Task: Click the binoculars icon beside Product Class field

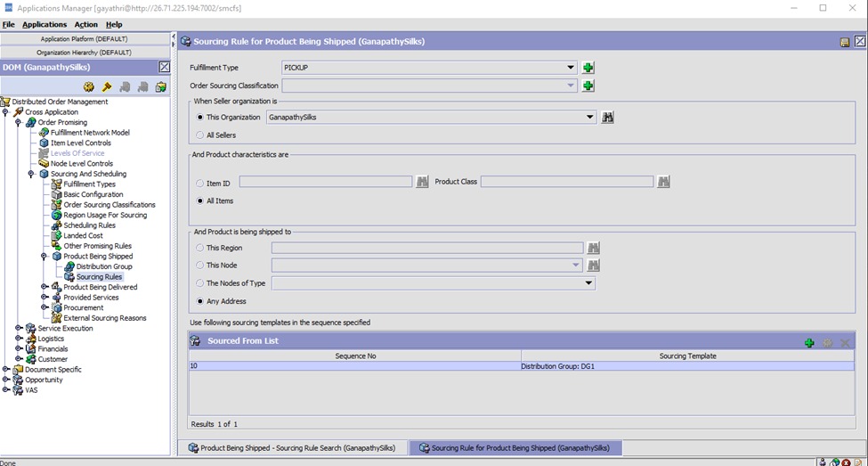Action: point(663,182)
